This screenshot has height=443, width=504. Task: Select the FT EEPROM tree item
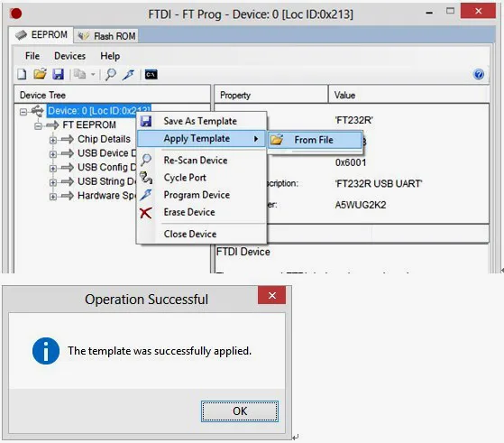click(x=89, y=125)
